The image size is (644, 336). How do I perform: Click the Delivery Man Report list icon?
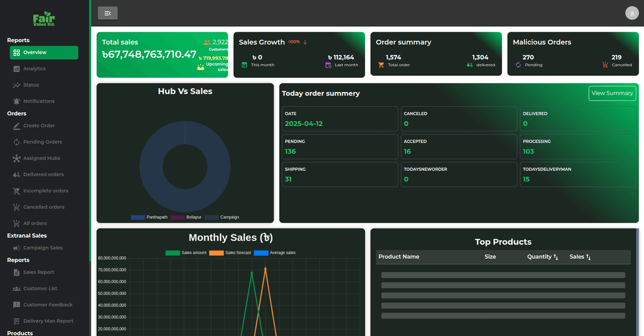click(17, 321)
